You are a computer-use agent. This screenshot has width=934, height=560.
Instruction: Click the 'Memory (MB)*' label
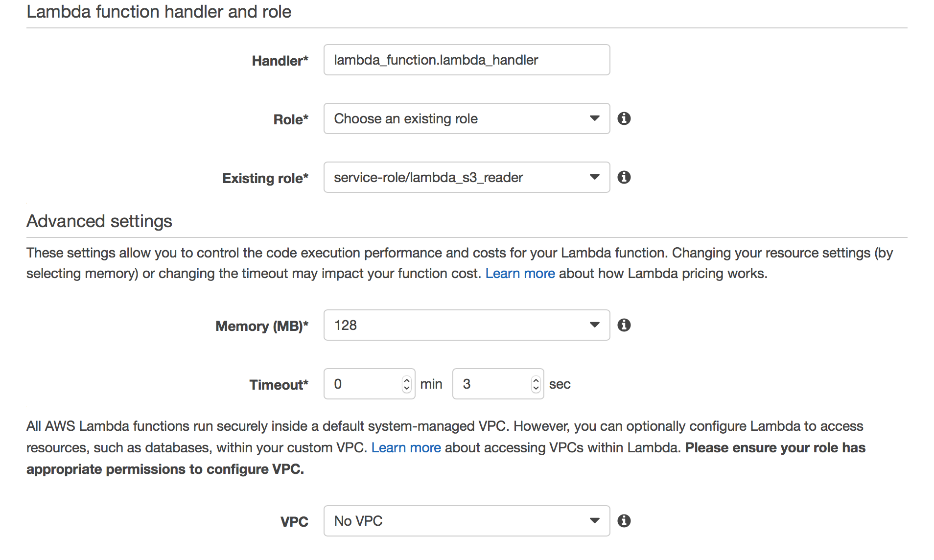pos(262,326)
